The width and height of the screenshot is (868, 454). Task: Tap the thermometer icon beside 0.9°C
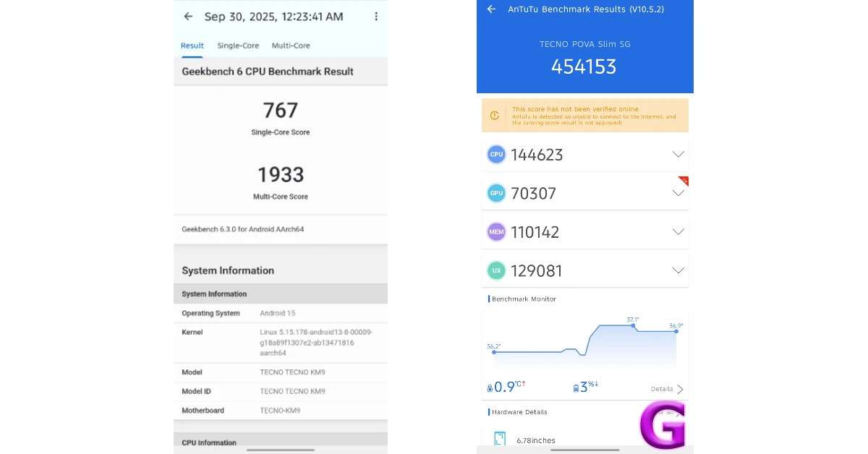[490, 388]
